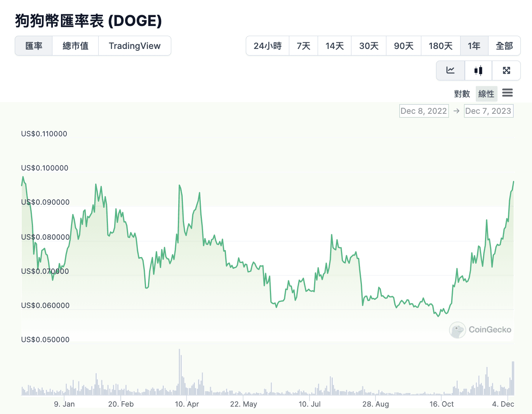
Task: Set range to 全部
Action: pos(504,46)
